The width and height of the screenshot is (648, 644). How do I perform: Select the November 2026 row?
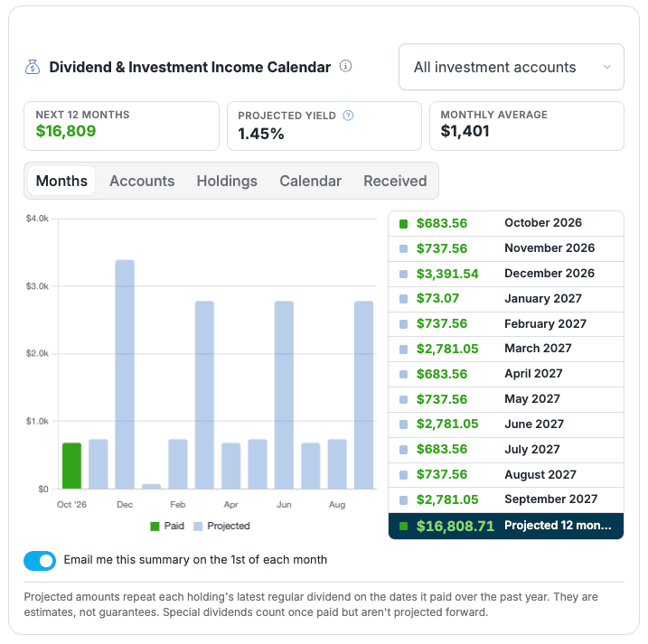[x=506, y=248]
